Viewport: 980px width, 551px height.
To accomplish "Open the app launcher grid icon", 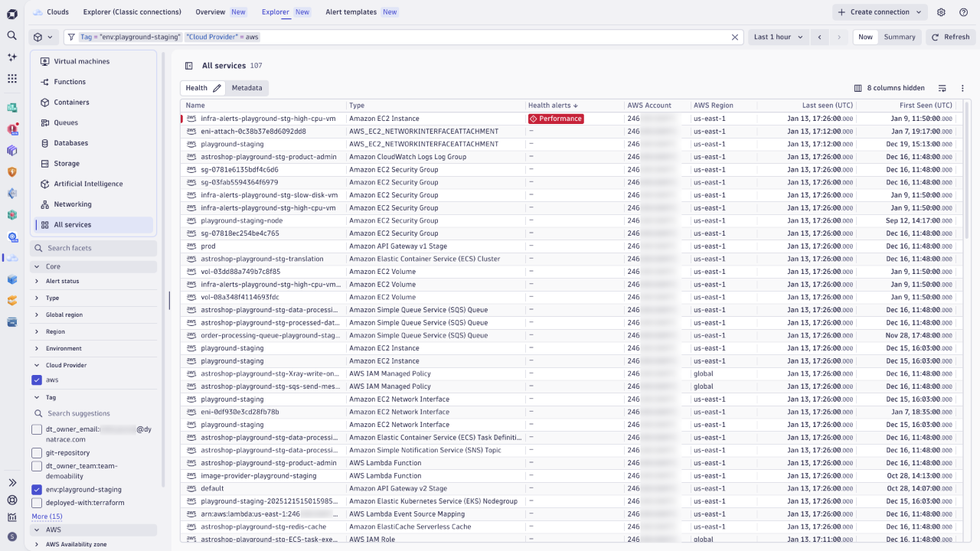I will (11, 78).
